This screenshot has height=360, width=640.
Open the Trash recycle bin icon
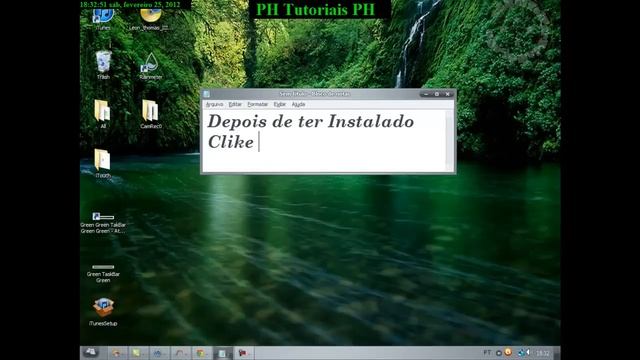click(103, 64)
